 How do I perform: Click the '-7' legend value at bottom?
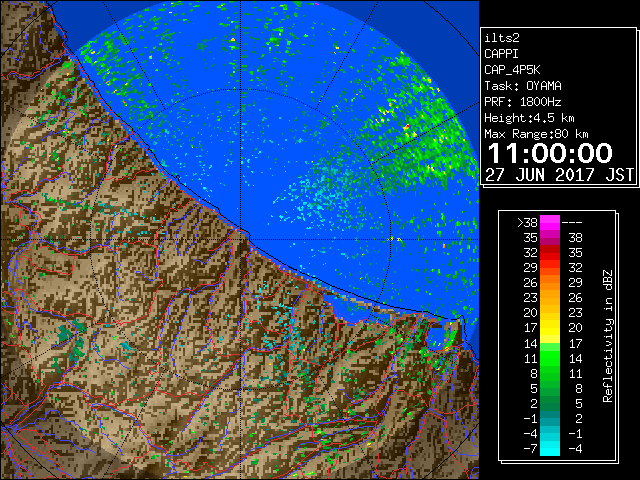point(530,449)
